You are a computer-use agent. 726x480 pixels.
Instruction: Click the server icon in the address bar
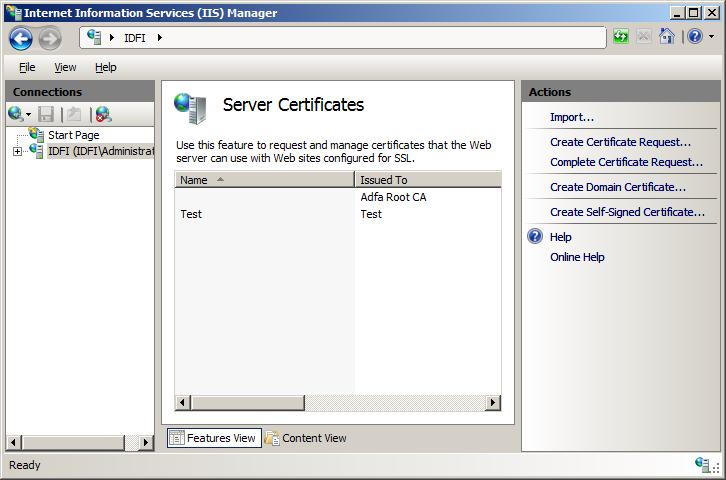tap(94, 37)
